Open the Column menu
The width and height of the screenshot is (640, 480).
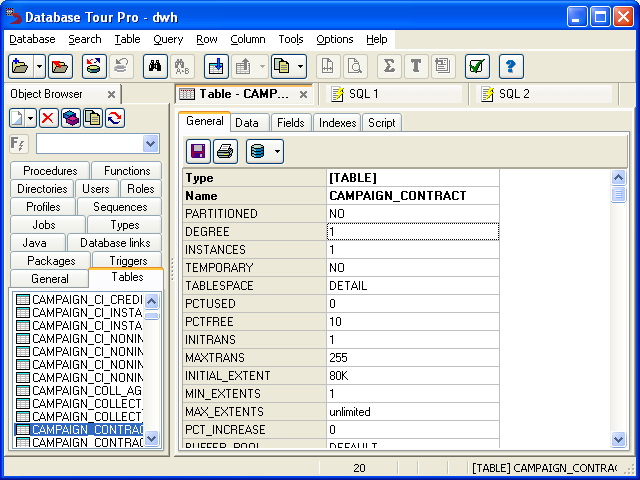[x=248, y=39]
